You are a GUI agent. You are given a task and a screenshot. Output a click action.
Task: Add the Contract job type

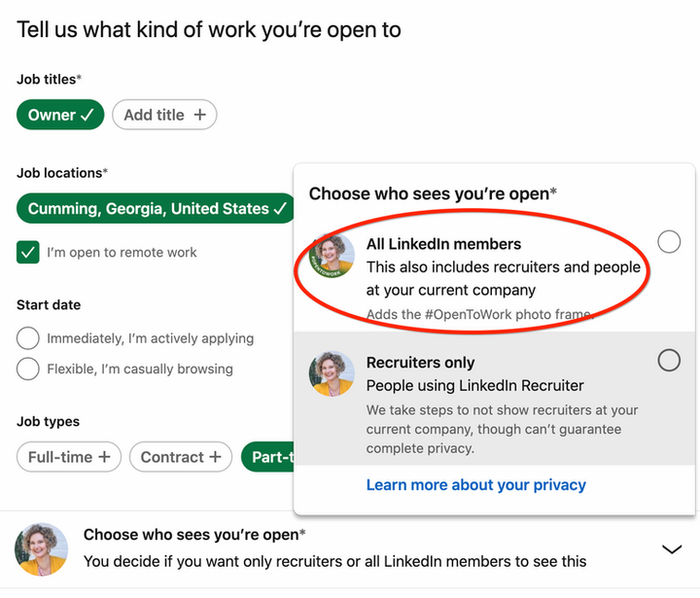point(181,457)
